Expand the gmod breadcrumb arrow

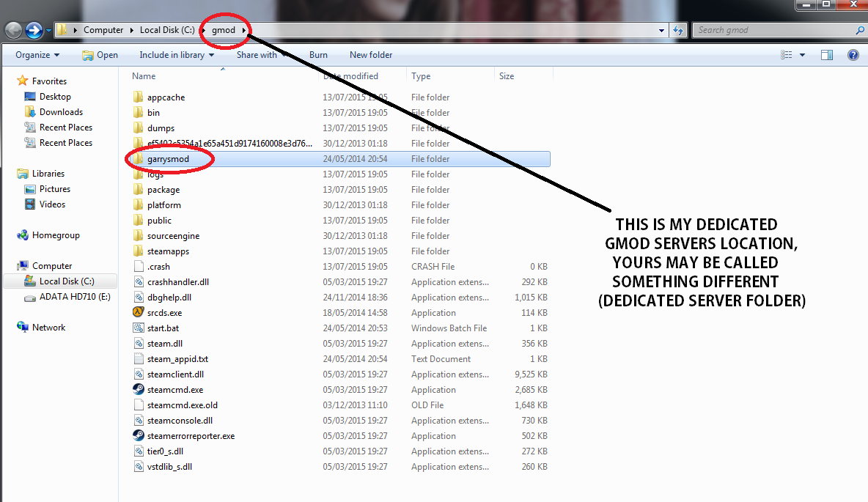[243, 31]
